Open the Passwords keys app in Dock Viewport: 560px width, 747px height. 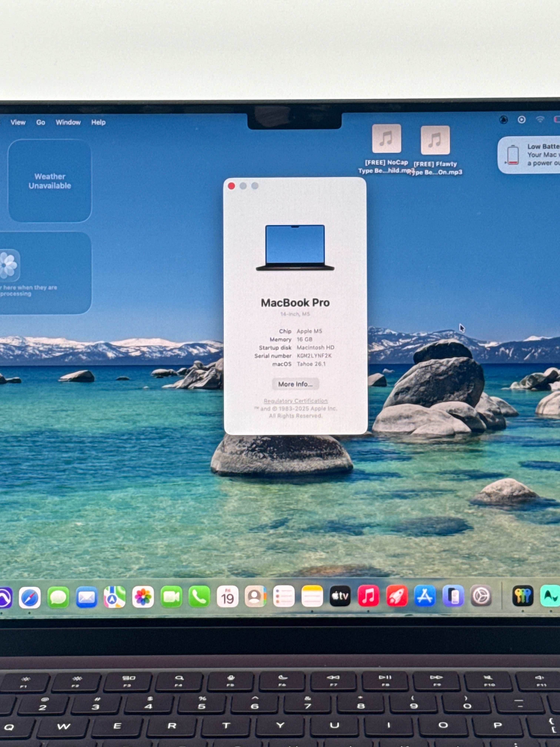[523, 596]
